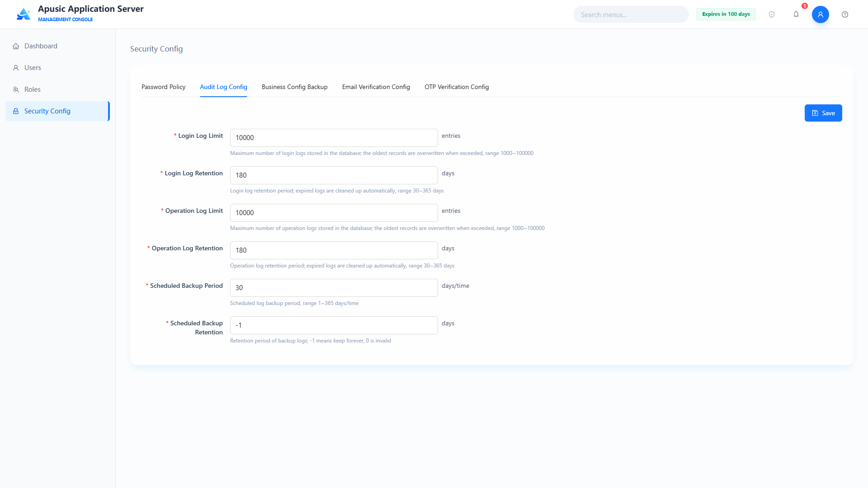Click the Roles icon in sidebar
This screenshot has height=488, width=868.
pos(16,89)
